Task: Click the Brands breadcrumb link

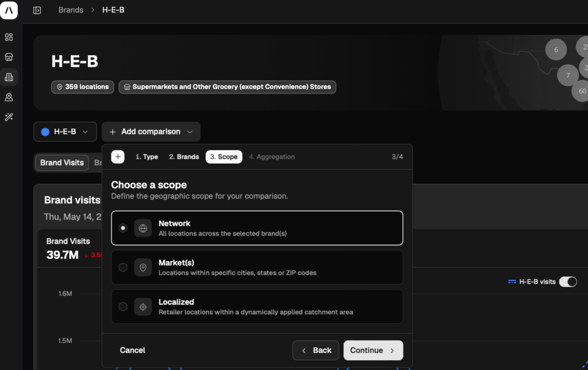Action: pos(71,10)
